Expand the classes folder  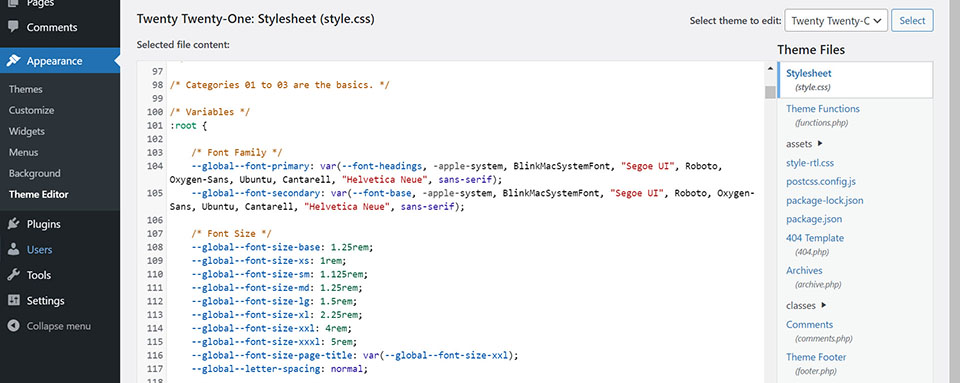[x=806, y=305]
